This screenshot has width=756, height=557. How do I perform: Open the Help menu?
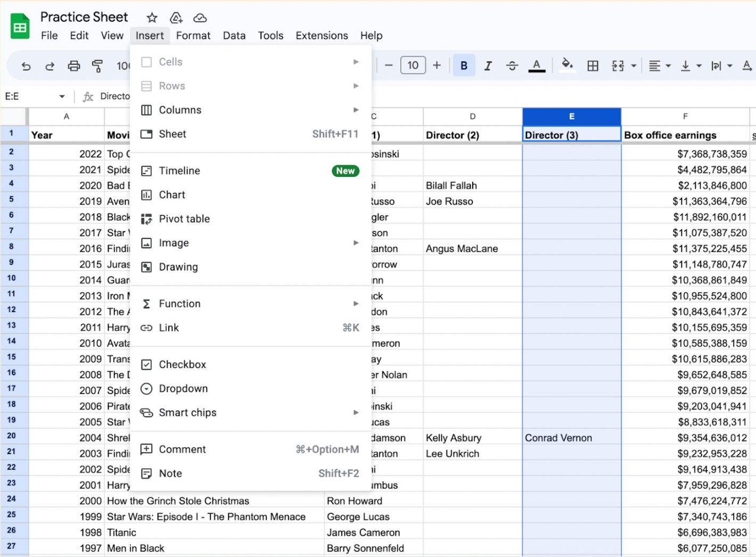(x=371, y=36)
